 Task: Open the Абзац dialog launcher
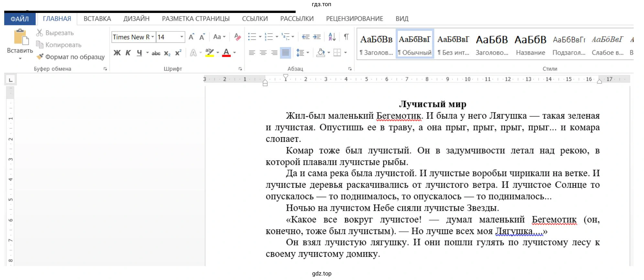tap(350, 69)
